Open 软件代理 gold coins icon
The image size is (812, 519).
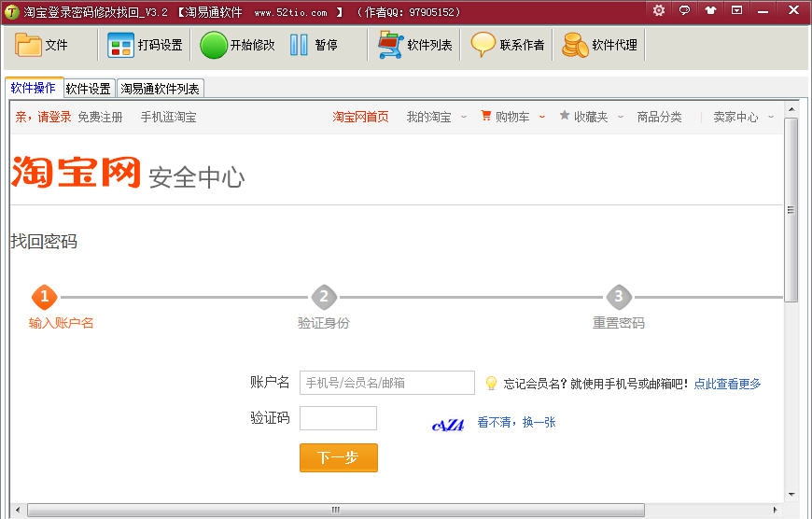tap(575, 45)
